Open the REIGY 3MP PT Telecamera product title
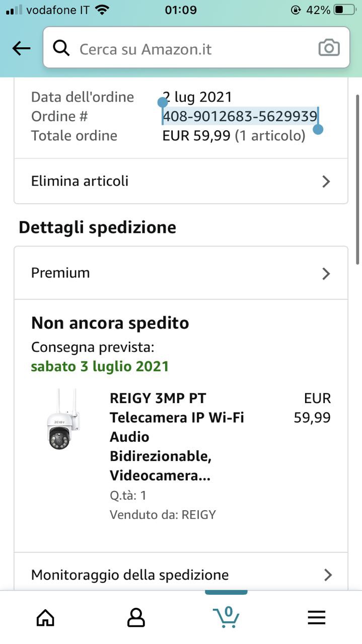Screen dimensions: 362x644 [177, 437]
